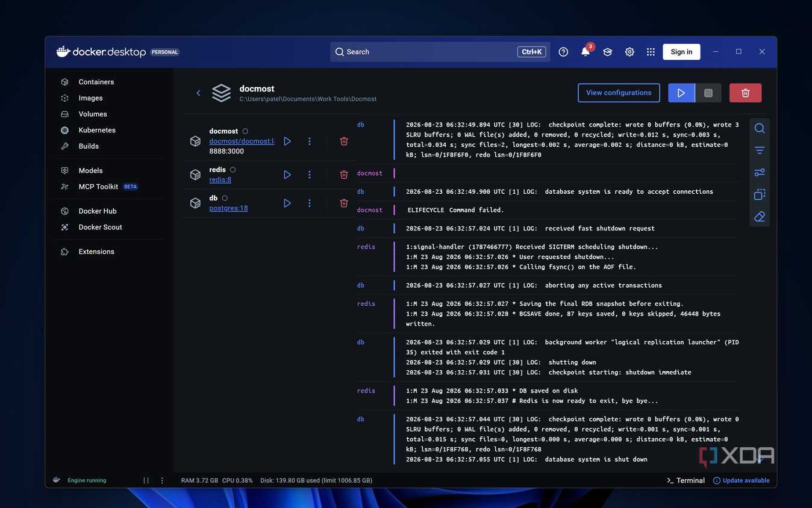This screenshot has height=508, width=812.
Task: Delete the docmost container
Action: [344, 141]
